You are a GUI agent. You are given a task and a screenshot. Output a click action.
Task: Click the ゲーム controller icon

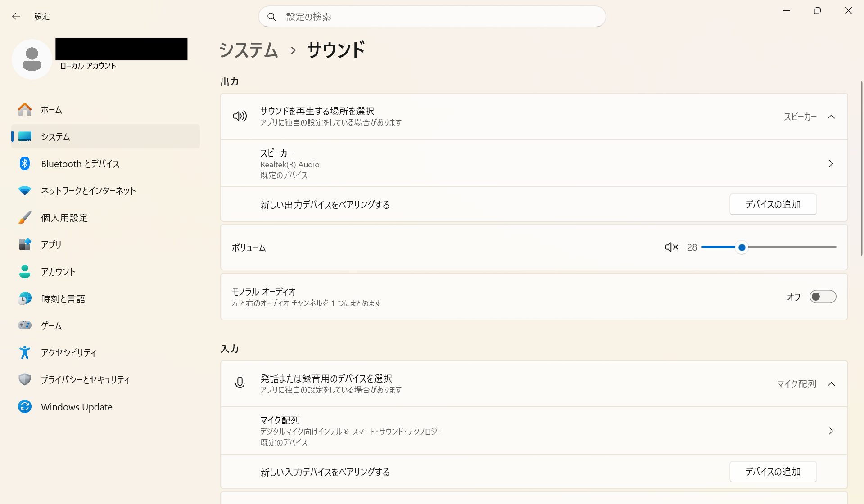point(25,325)
